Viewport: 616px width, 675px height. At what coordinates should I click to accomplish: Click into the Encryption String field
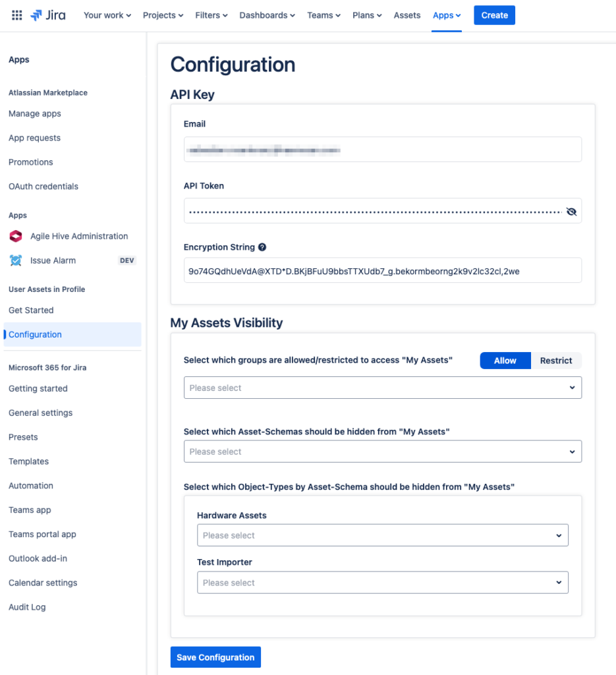tap(382, 270)
